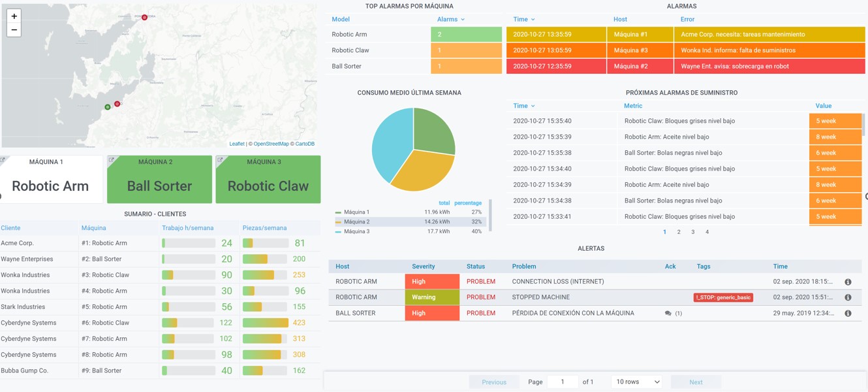Go to page 4 of supply alarms
This screenshot has width=868, height=392.
707,232
